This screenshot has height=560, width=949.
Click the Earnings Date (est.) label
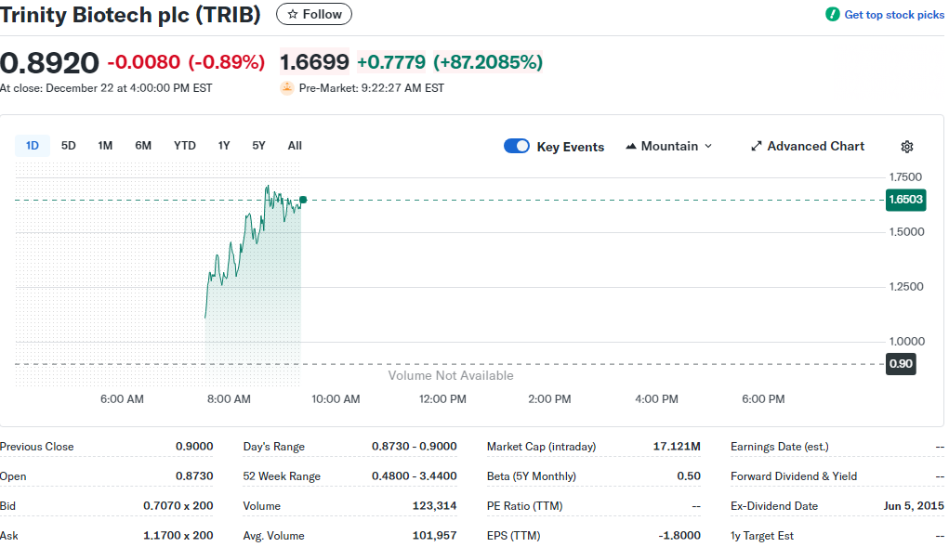point(780,447)
